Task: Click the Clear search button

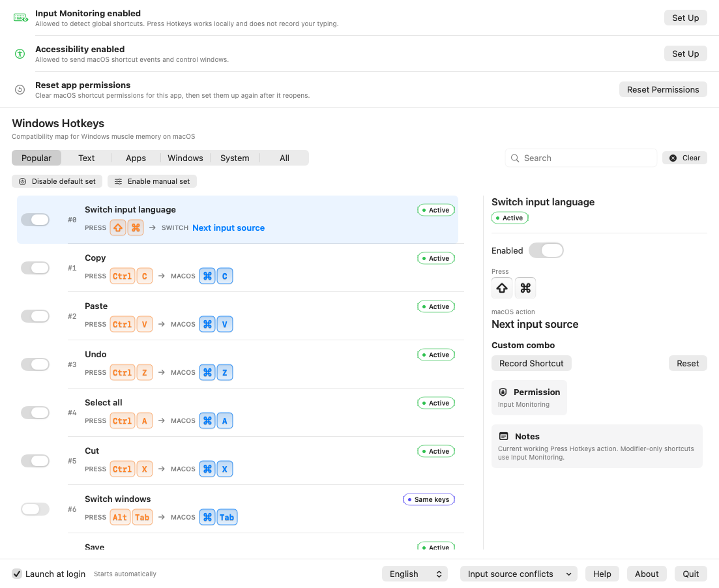Action: (x=684, y=158)
